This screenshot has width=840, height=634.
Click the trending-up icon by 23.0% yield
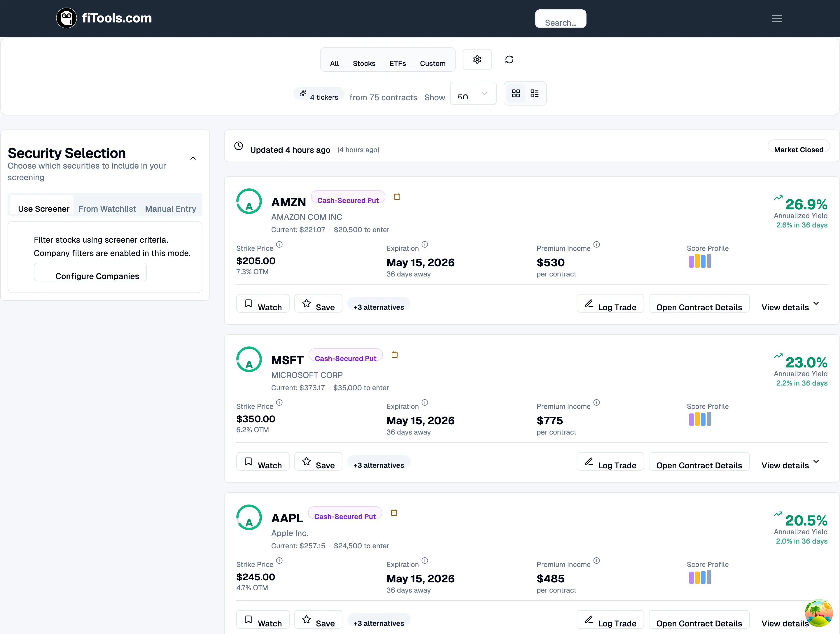778,356
